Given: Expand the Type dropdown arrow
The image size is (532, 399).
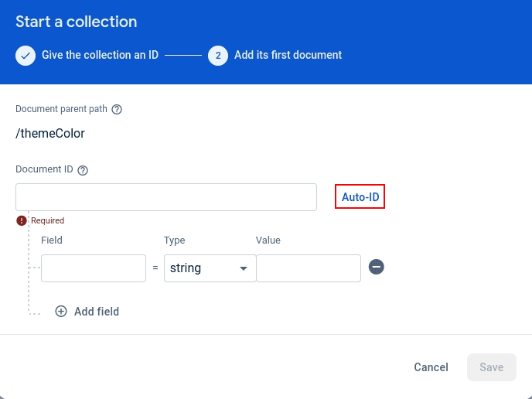Looking at the screenshot, I should [244, 268].
